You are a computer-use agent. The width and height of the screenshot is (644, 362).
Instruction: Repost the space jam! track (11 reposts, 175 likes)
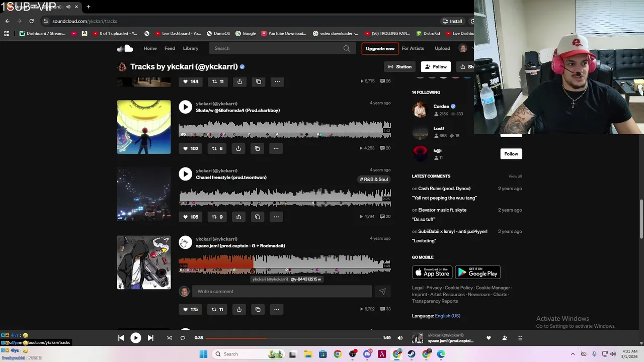click(x=217, y=309)
